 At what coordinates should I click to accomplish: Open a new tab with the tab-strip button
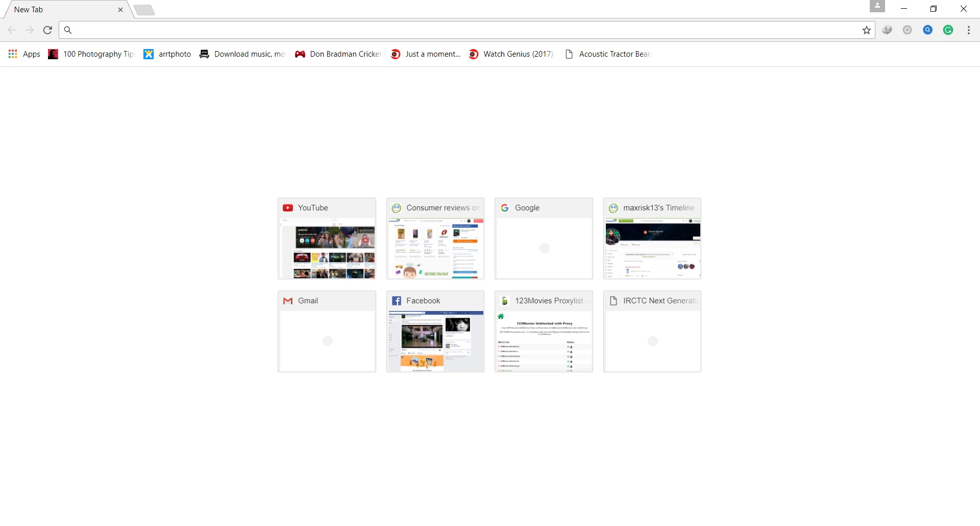[144, 10]
